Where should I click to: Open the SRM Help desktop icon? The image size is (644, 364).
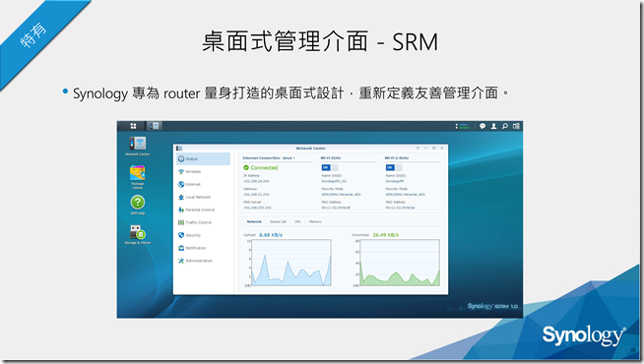[138, 205]
